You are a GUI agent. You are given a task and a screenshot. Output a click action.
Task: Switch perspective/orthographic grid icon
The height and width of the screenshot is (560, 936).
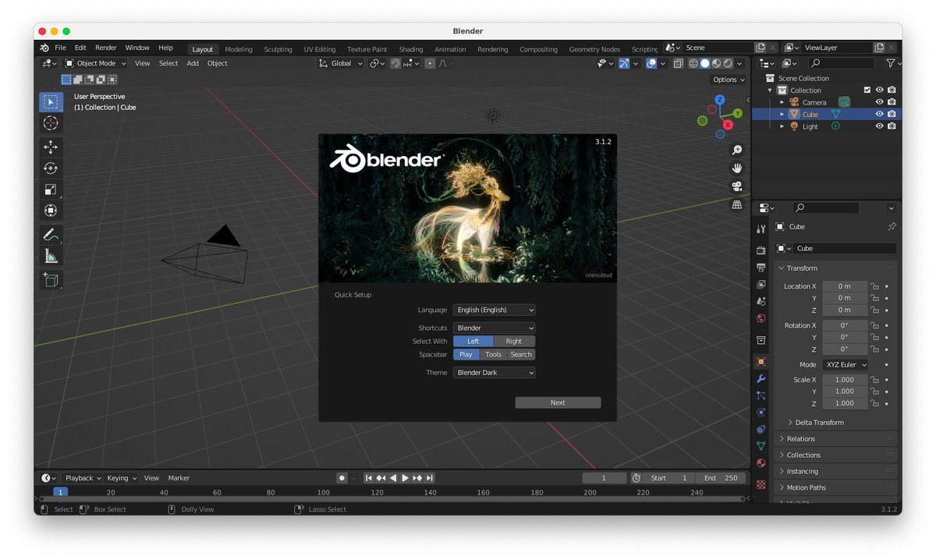pyautogui.click(x=736, y=204)
